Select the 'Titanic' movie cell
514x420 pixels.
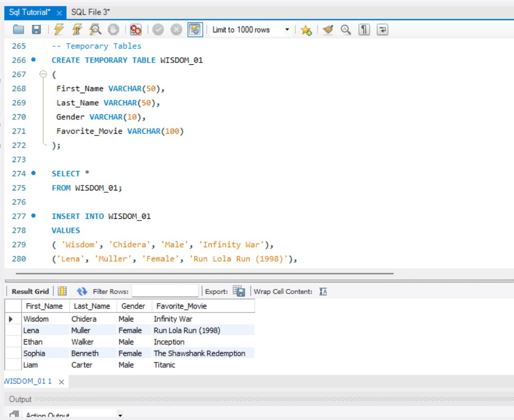203,365
